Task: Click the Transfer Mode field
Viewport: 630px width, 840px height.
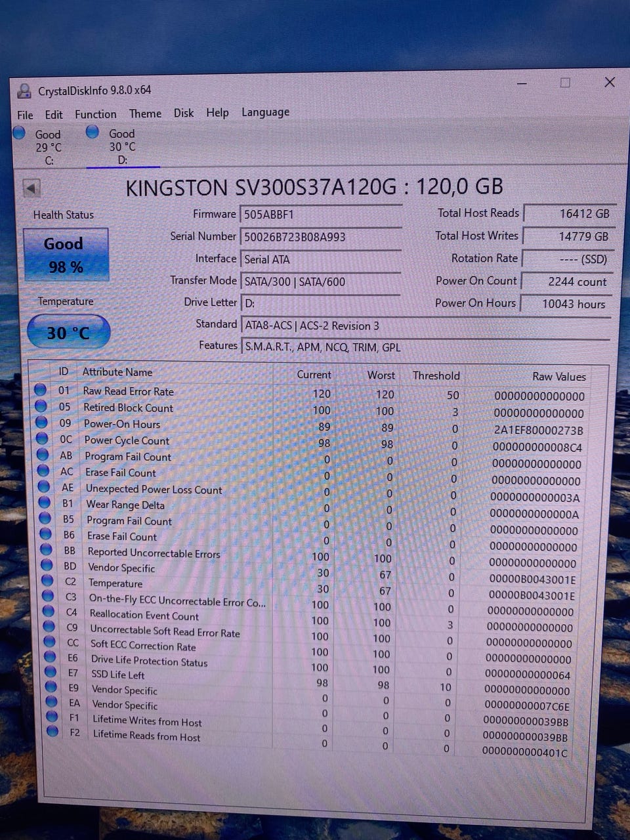Action: point(320,282)
